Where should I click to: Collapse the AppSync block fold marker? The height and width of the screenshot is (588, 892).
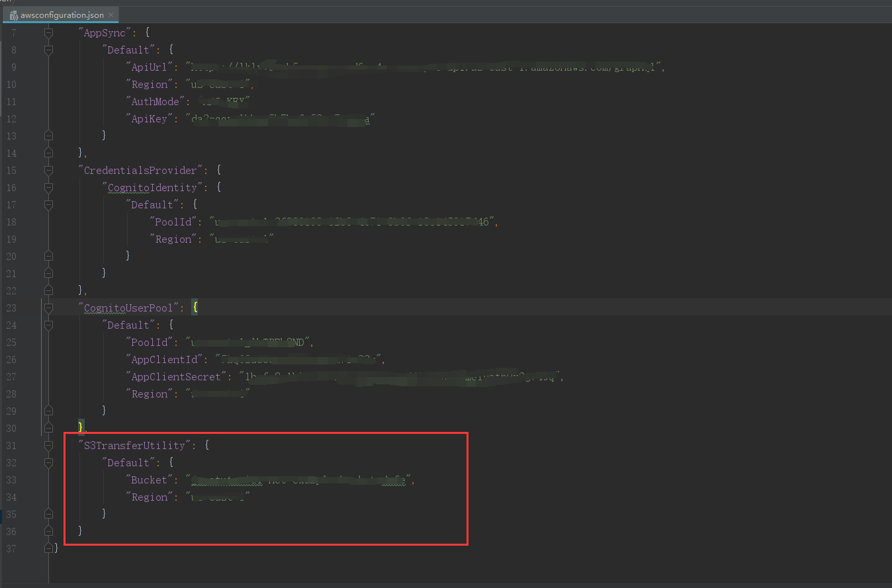48,32
